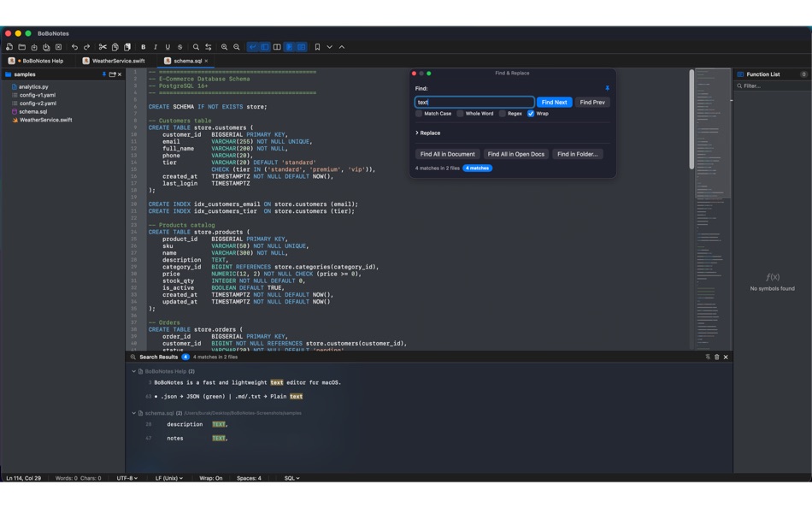Click the Scissors cut icon
The height and width of the screenshot is (508, 812).
click(103, 47)
